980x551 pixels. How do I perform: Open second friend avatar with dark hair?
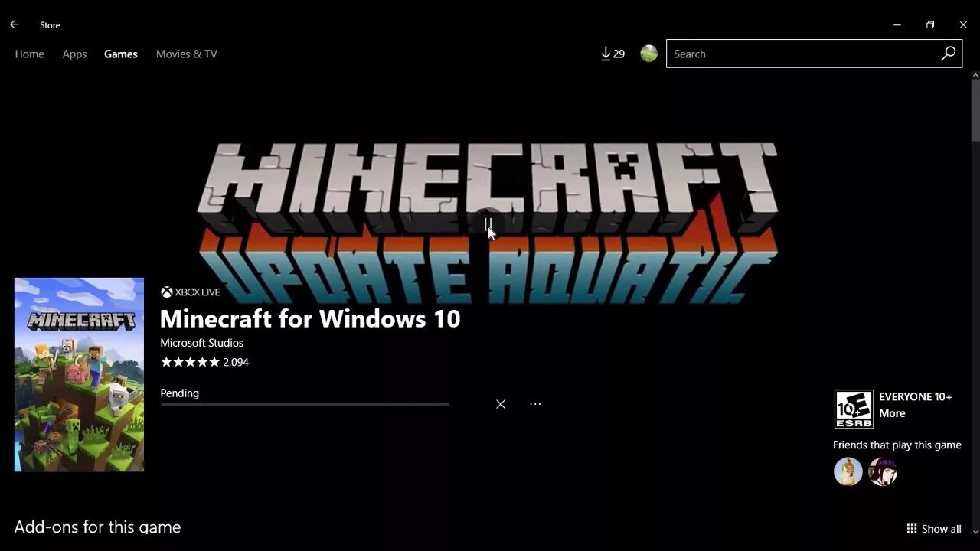point(883,471)
